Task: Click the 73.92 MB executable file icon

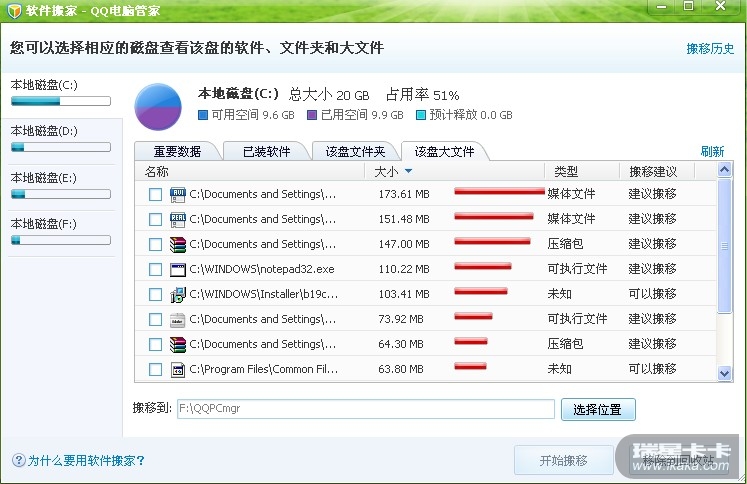Action: coord(178,319)
